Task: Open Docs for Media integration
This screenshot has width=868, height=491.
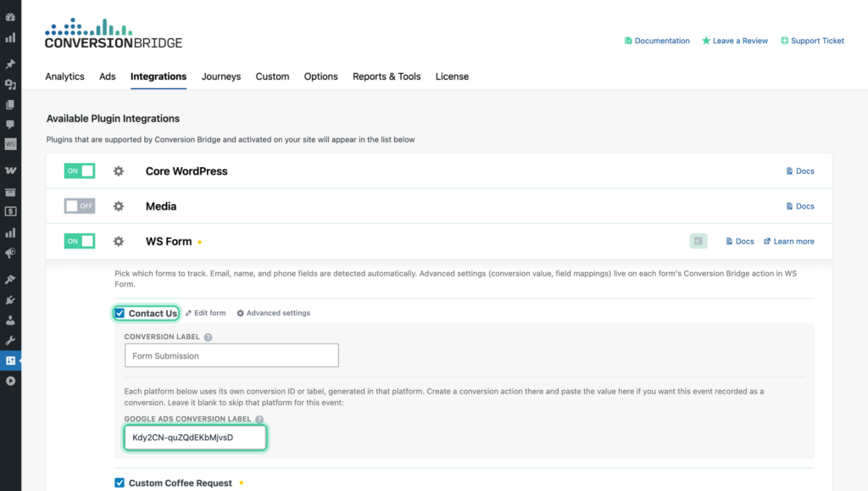Action: pyautogui.click(x=800, y=206)
